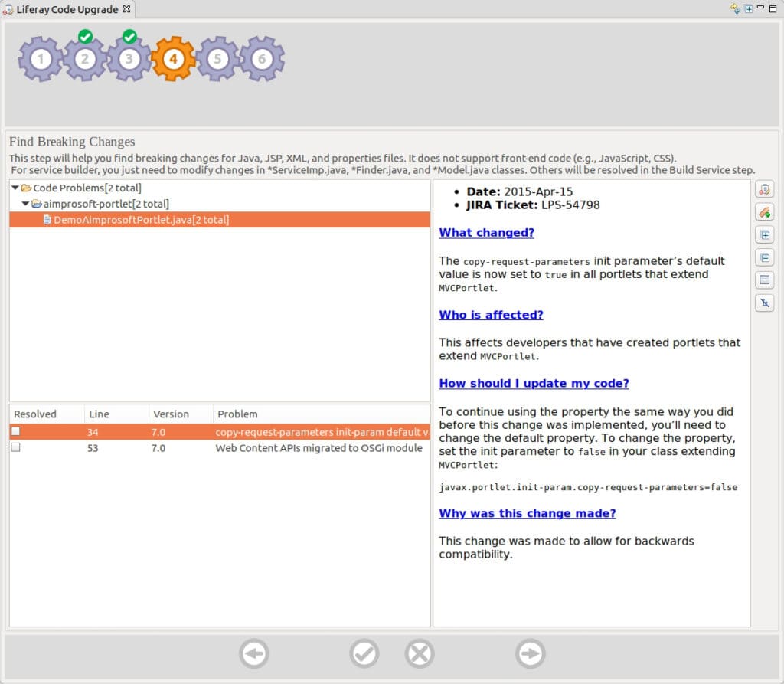Check Resolved box for line 34 problem
This screenshot has height=684, width=784.
point(15,431)
